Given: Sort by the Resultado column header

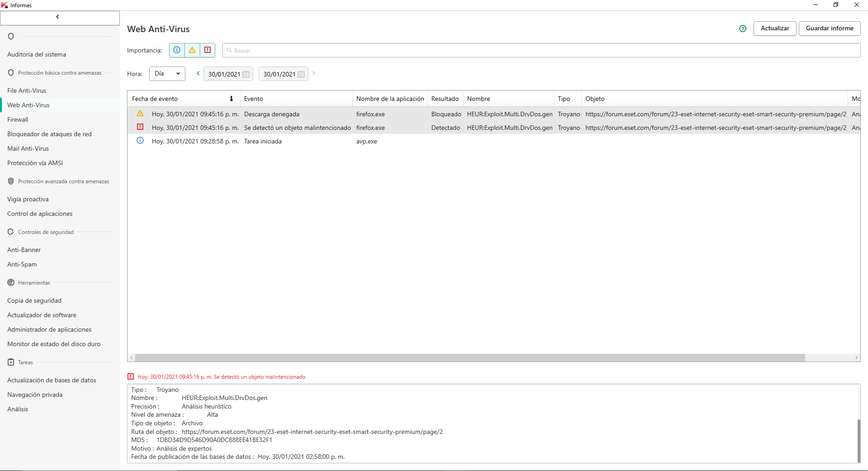Looking at the screenshot, I should point(445,99).
